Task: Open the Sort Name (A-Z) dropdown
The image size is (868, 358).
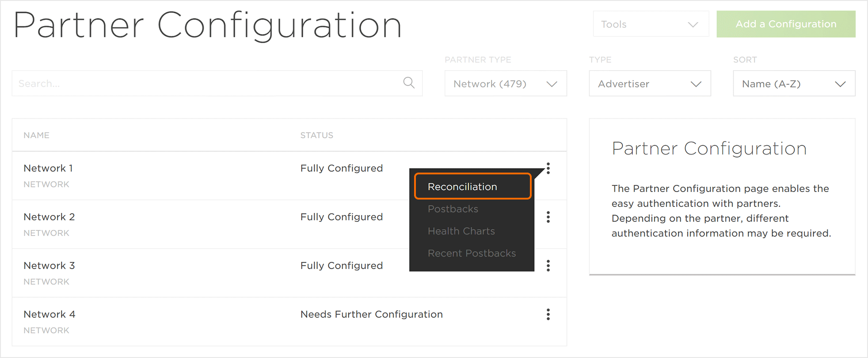Action: tap(794, 83)
